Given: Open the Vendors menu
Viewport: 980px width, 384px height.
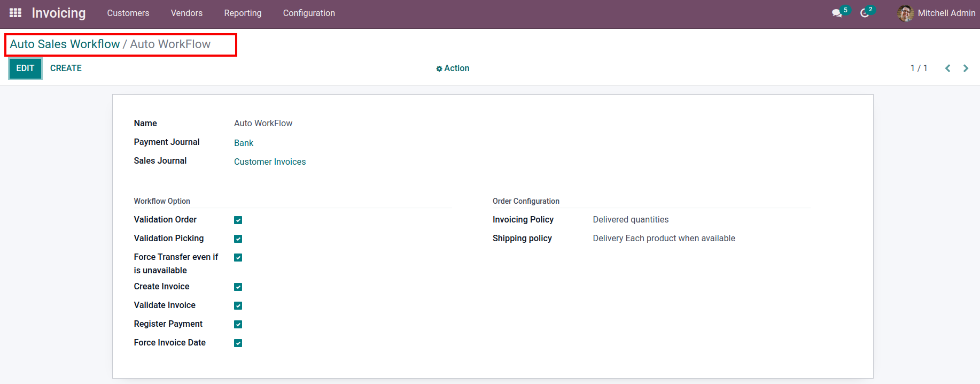Looking at the screenshot, I should click(186, 13).
